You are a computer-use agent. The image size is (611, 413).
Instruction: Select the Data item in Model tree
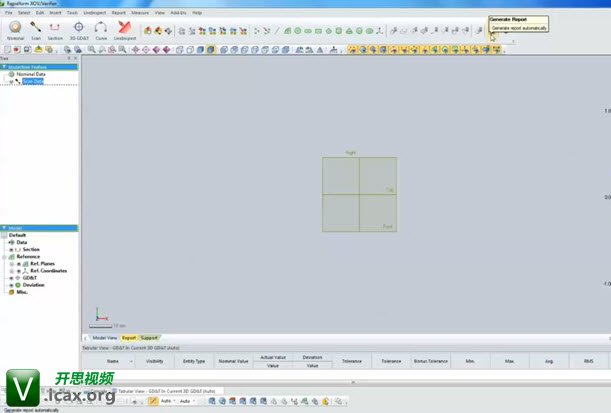pos(21,242)
